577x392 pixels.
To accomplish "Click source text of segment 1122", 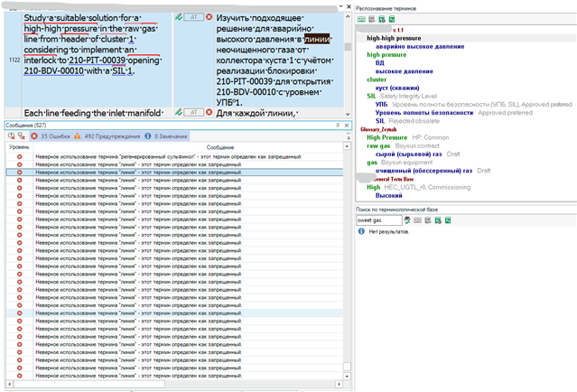I will (x=94, y=44).
